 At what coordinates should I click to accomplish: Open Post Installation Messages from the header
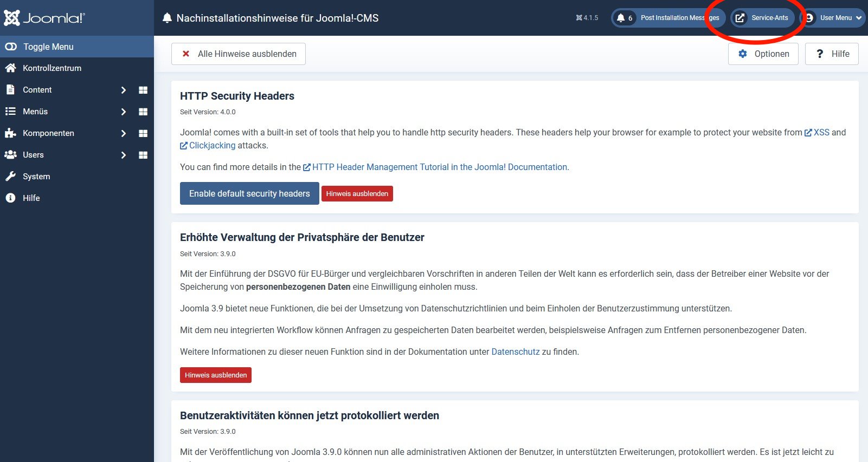(668, 18)
